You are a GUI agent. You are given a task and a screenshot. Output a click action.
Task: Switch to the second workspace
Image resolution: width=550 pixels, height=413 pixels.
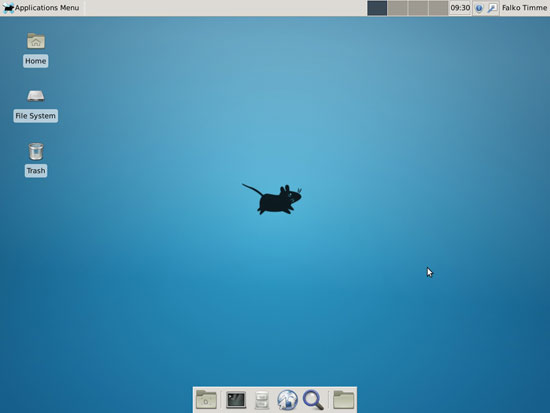click(397, 8)
